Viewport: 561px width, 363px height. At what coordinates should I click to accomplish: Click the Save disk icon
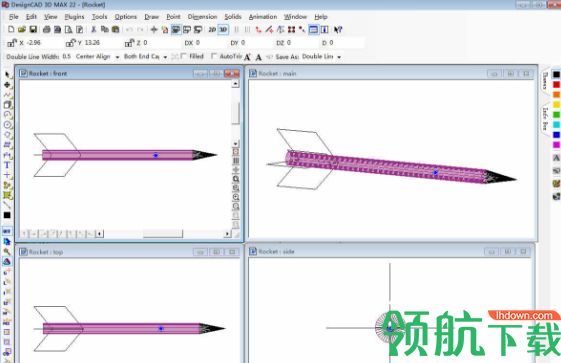33,30
